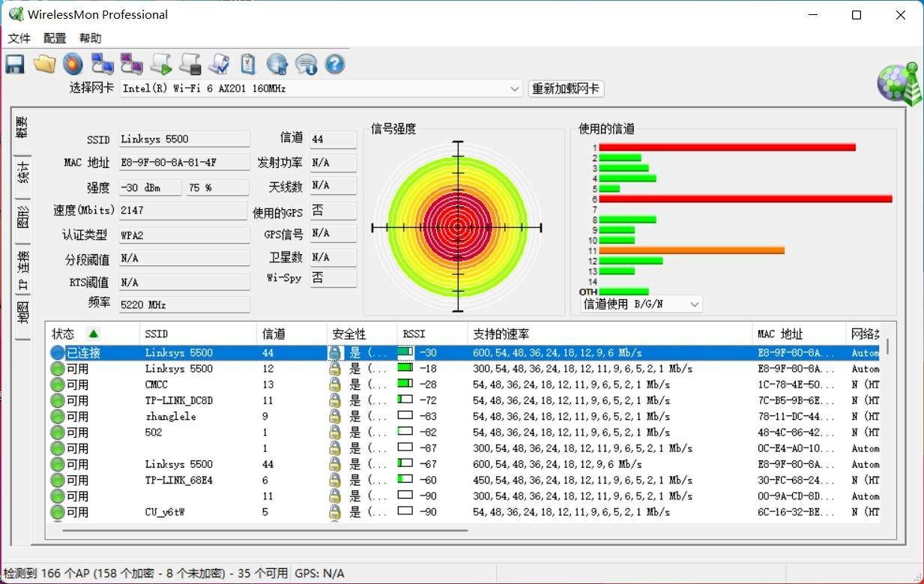Click the green status ball for zhanglele
Image resolution: width=924 pixels, height=584 pixels.
pos(58,416)
